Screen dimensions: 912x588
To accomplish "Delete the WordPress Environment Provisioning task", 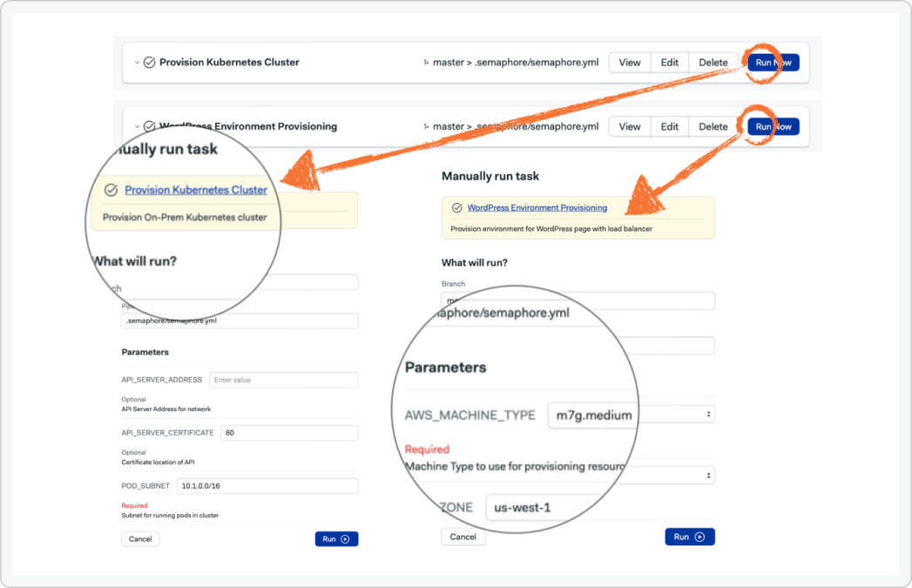I will 713,127.
